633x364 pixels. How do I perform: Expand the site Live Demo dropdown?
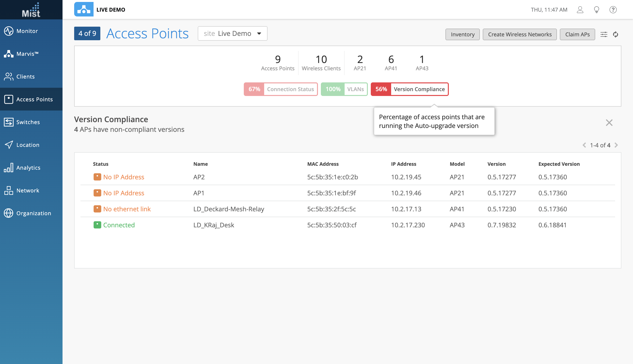[x=232, y=33]
